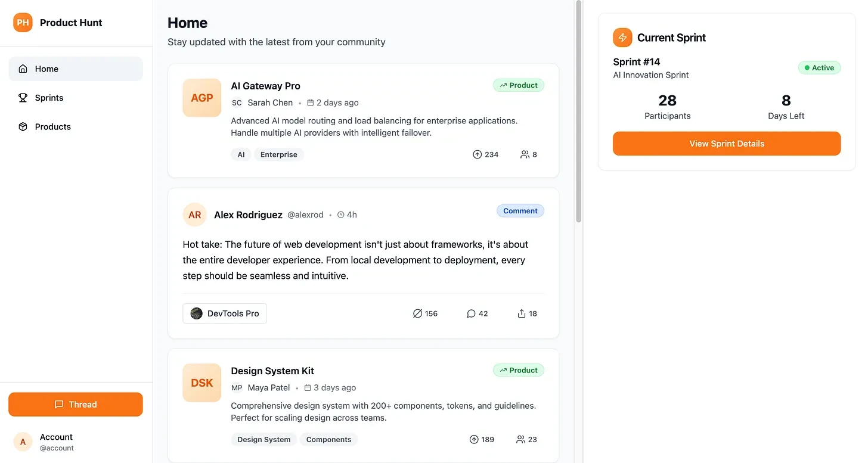Image resolution: width=868 pixels, height=463 pixels.
Task: Click the lightning Current Sprint icon
Action: 622,38
